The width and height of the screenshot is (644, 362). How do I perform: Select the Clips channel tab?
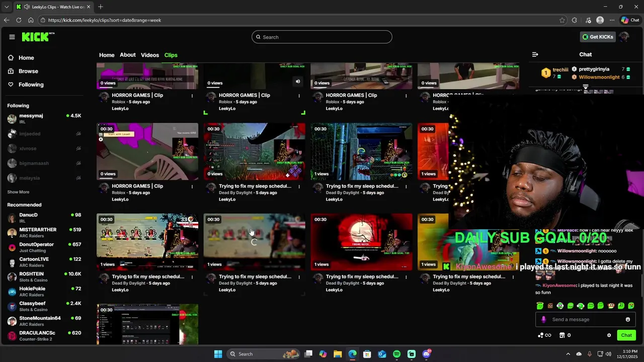pyautogui.click(x=171, y=55)
